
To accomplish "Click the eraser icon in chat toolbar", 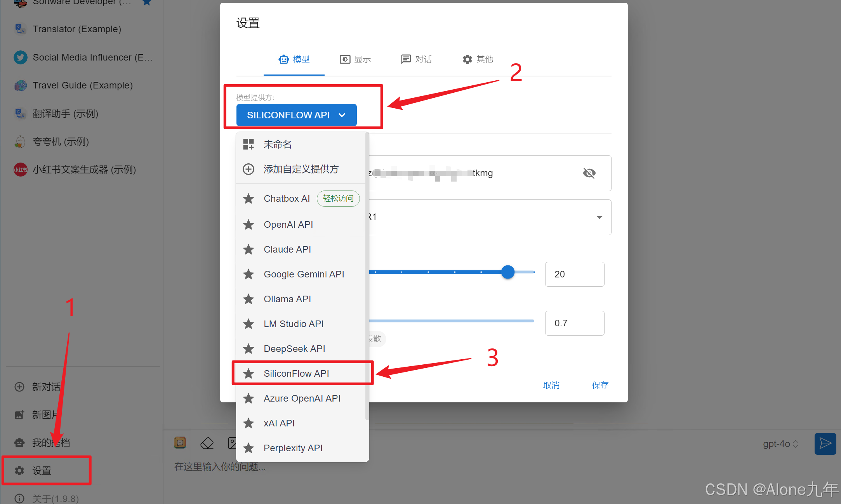I will click(207, 443).
